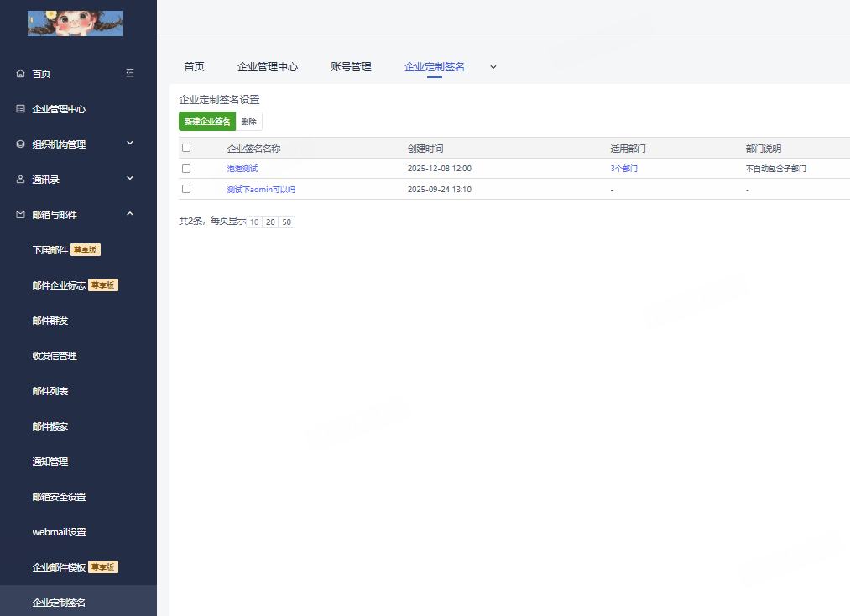Open 企业邮件模板 sidebar item
This screenshot has width=850, height=616.
click(59, 567)
